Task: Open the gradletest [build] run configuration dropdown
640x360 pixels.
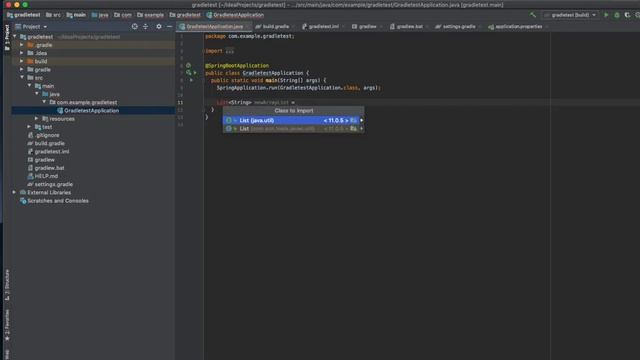Action: [x=570, y=15]
